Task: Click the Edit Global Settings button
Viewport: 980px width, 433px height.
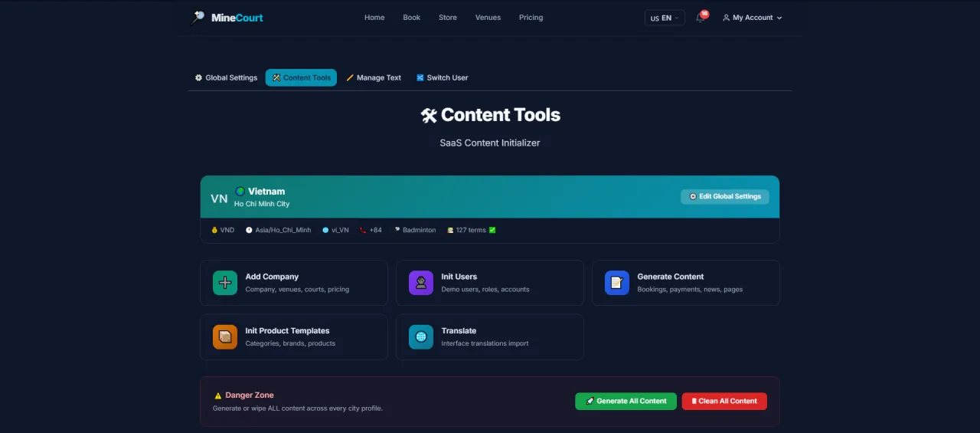Action: (x=725, y=196)
